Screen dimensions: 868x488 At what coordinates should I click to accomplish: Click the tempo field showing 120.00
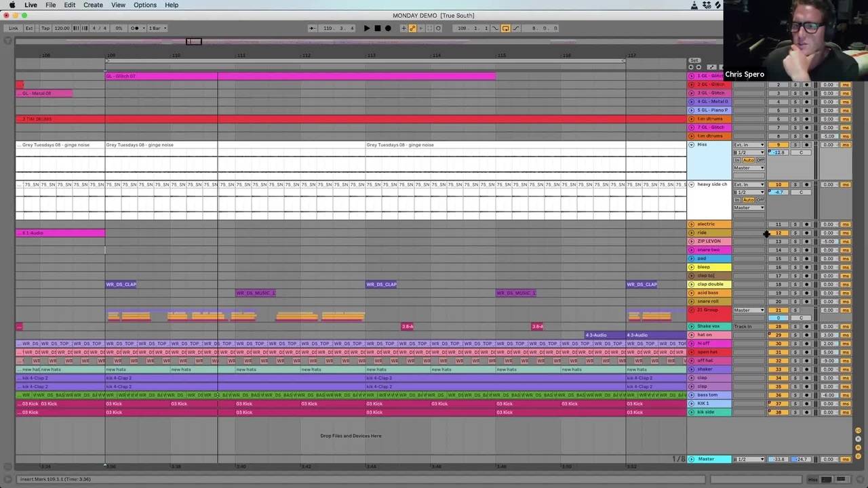[62, 28]
